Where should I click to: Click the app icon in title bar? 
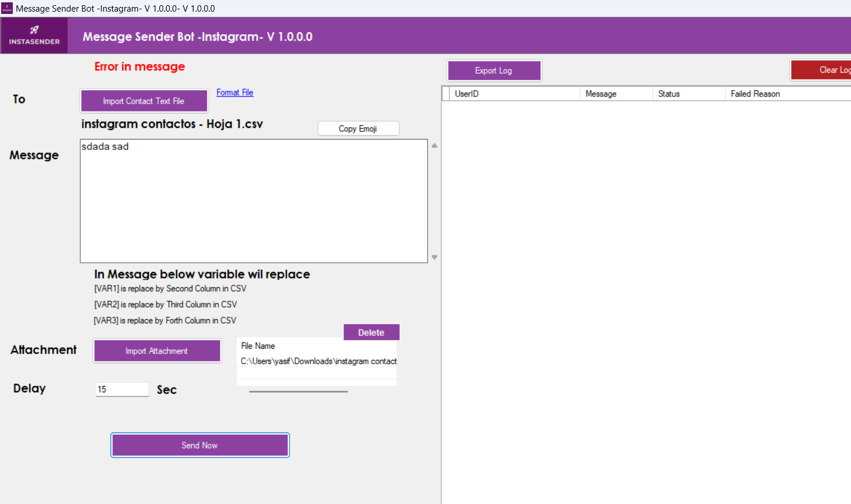[x=7, y=8]
